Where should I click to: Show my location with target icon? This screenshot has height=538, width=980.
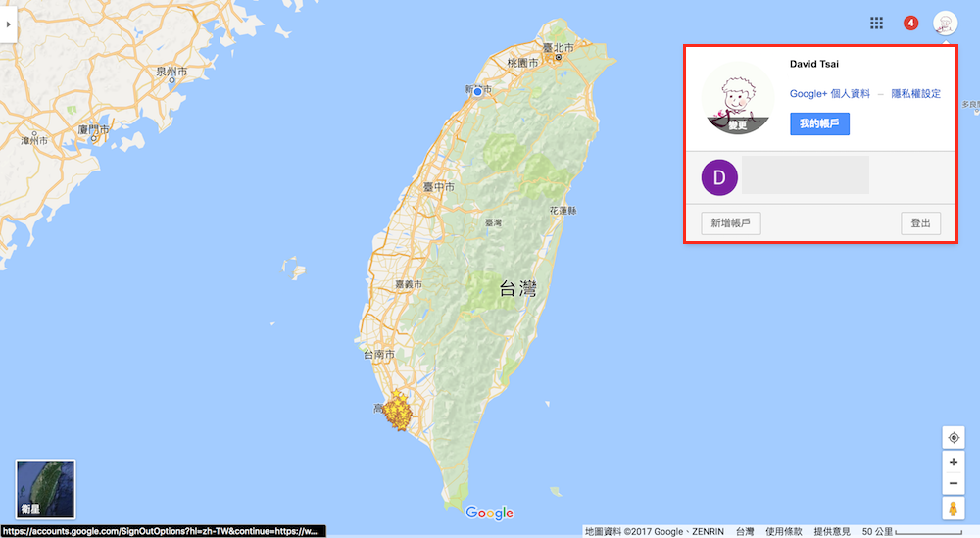click(954, 437)
